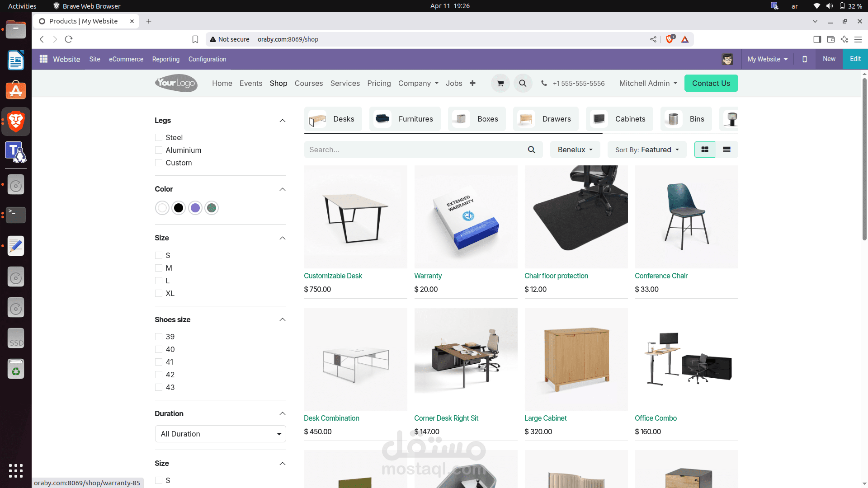Click the Brave Shields icon
868x488 pixels.
(x=670, y=39)
